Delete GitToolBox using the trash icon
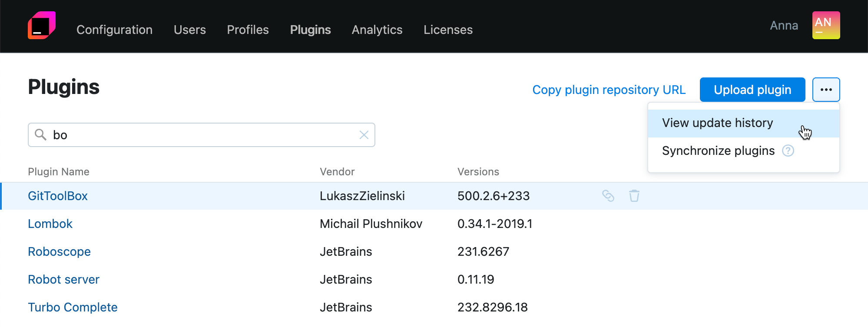This screenshot has height=328, width=868. [634, 196]
